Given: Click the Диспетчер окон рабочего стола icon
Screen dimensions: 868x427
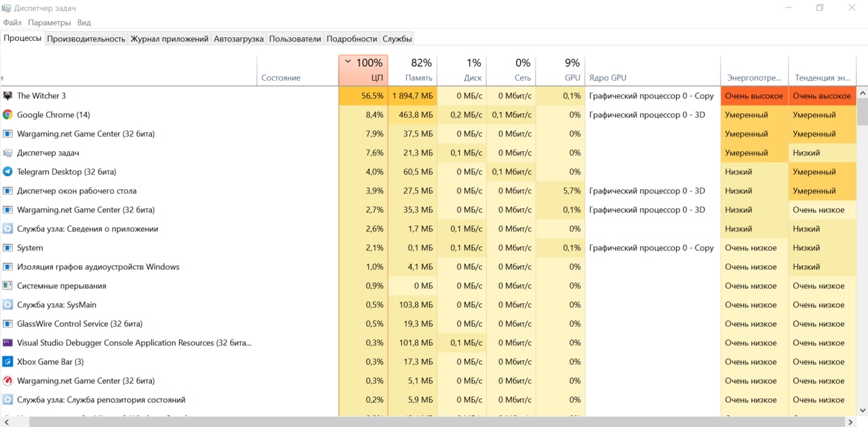Looking at the screenshot, I should [x=7, y=191].
